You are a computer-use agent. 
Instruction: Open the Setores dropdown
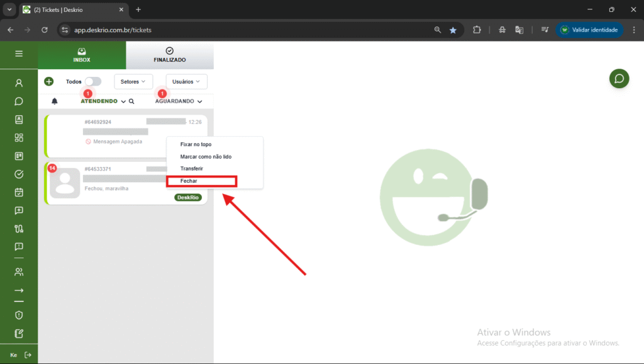click(x=133, y=81)
